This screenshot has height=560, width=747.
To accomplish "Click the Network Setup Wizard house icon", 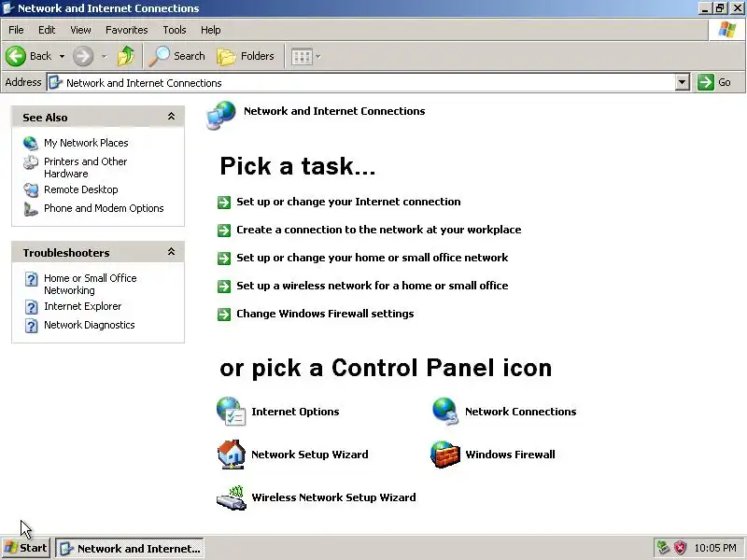I will coord(231,455).
